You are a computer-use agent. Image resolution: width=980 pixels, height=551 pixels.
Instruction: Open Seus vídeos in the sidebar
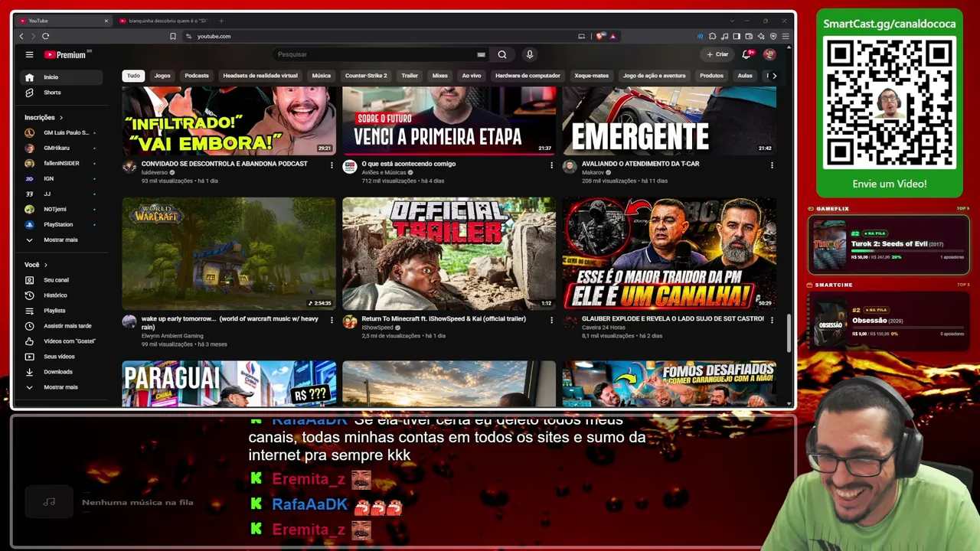62,357
